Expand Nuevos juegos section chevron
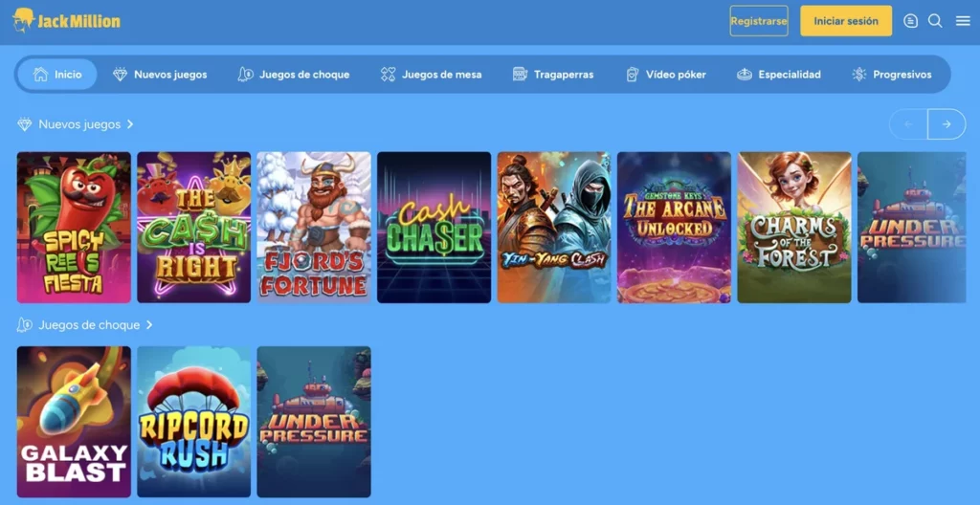Viewport: 980px width, 505px height. click(x=130, y=124)
